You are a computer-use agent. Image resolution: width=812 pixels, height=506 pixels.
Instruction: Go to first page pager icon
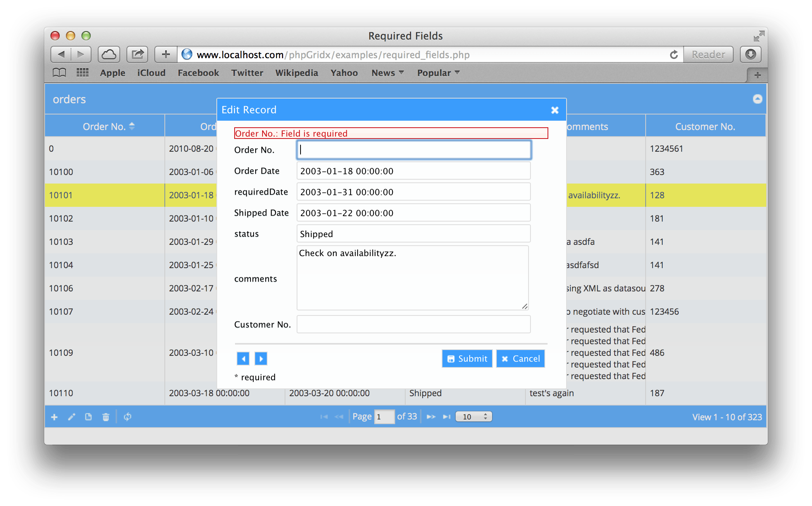click(x=324, y=417)
